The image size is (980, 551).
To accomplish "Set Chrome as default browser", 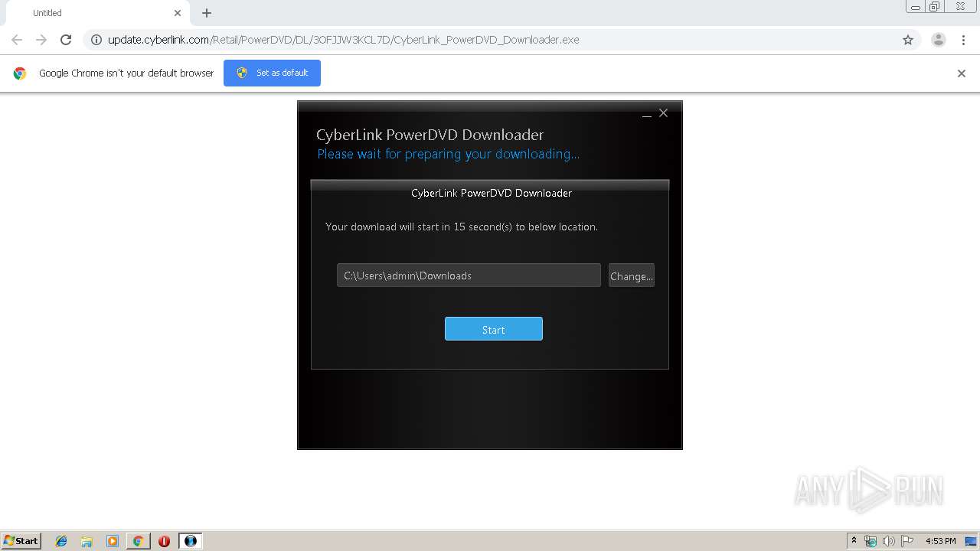I will 272,73.
